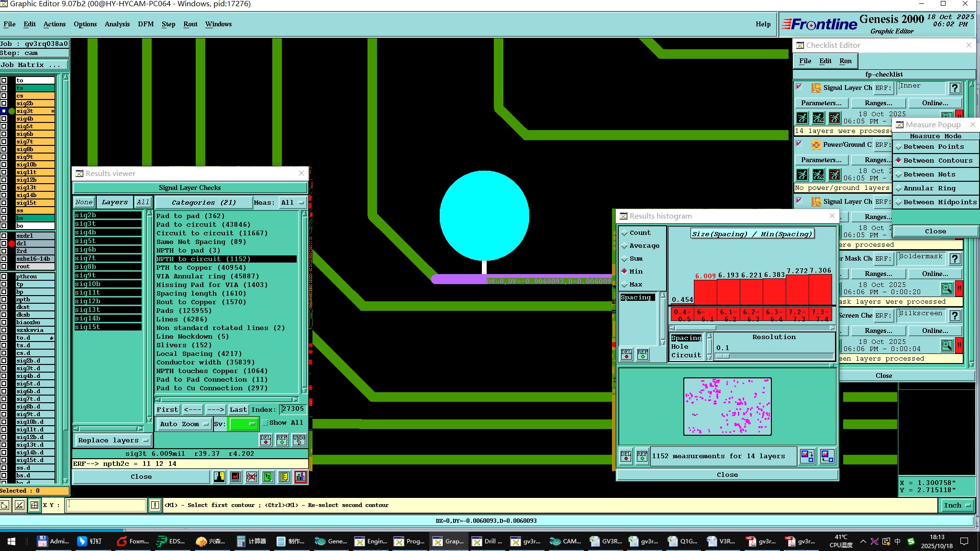This screenshot has width=980, height=551.
Task: Click the crossed-out REF icon
Action: tap(252, 476)
